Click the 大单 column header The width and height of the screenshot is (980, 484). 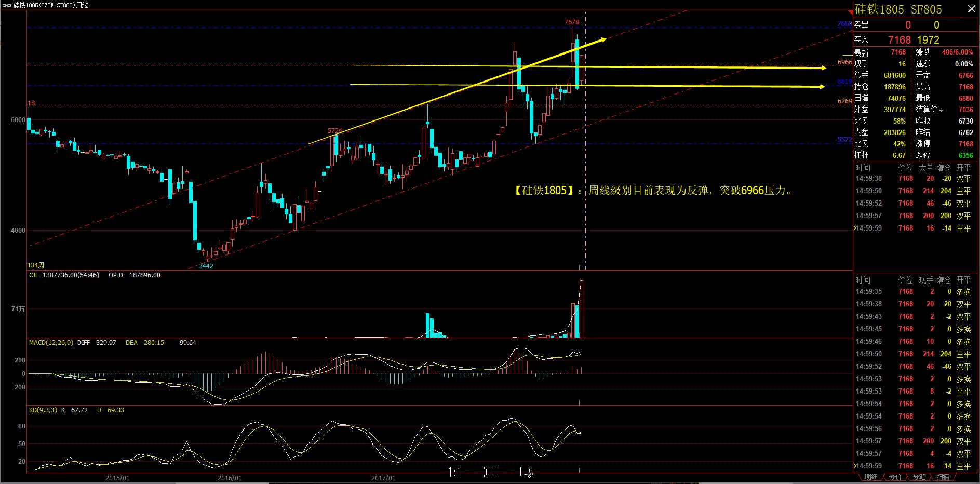[x=926, y=168]
